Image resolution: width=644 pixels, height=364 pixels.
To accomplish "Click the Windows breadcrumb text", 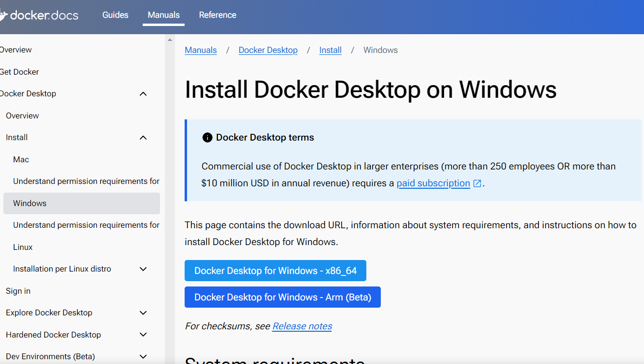I will click(x=380, y=50).
